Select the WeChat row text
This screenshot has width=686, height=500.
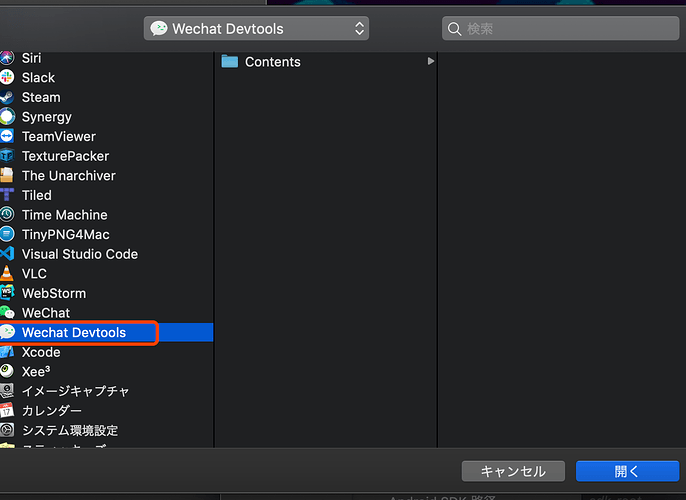pyautogui.click(x=46, y=313)
